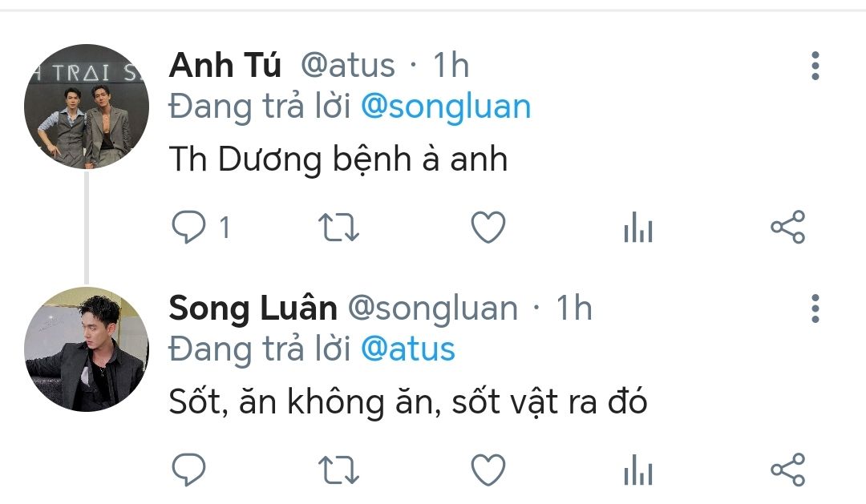Retweet Song Luân's reply
866x504 pixels.
(339, 470)
